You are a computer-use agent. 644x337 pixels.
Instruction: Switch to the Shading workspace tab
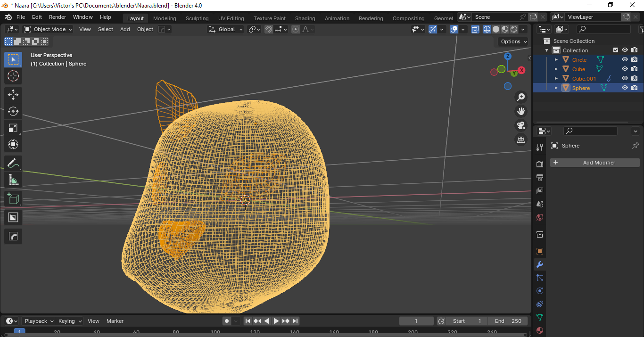[x=305, y=18]
